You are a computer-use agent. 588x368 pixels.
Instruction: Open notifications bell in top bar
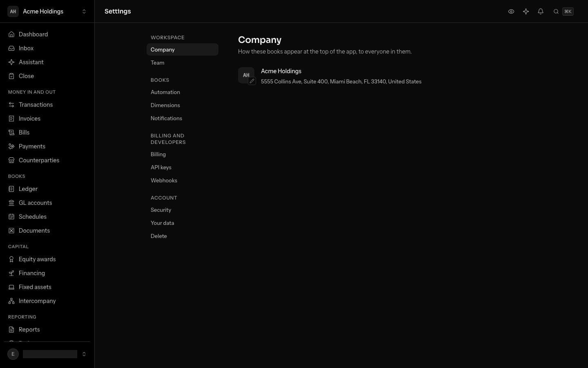point(541,11)
